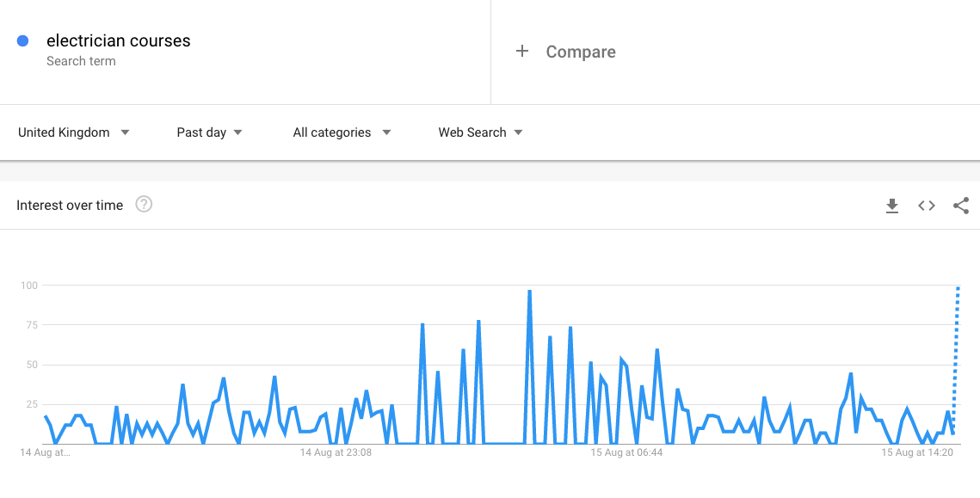Click the 14 Aug at 23:08 axis label
980x498 pixels.
pos(336,452)
